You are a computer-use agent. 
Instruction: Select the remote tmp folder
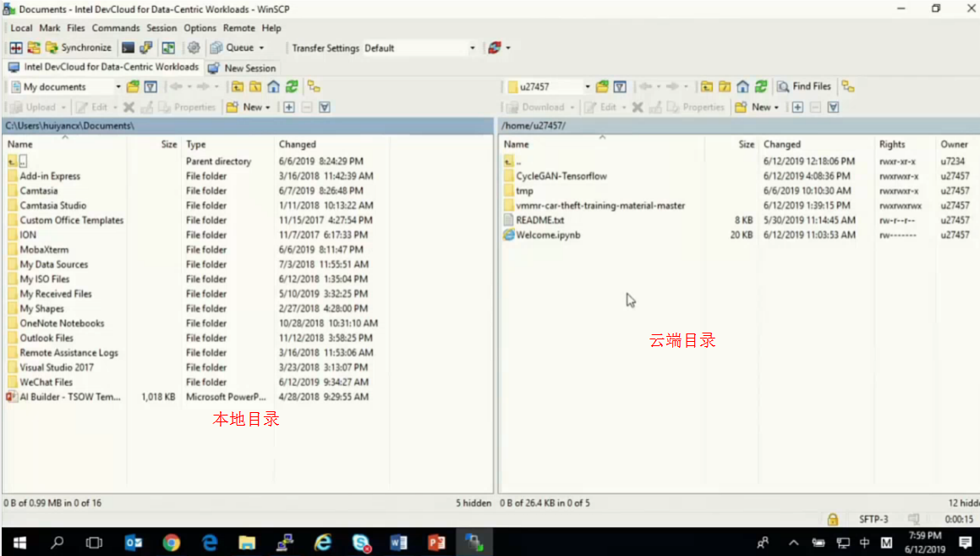523,190
